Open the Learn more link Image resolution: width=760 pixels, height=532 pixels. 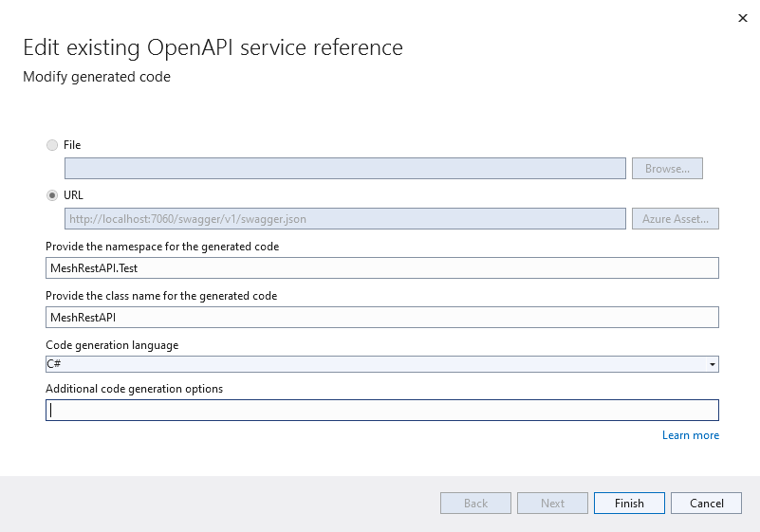[691, 435]
